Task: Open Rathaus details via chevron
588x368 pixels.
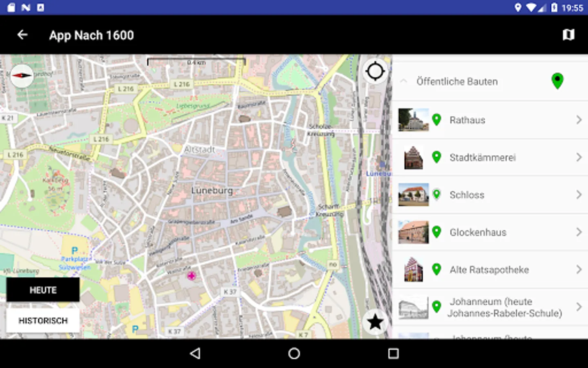Action: (579, 120)
